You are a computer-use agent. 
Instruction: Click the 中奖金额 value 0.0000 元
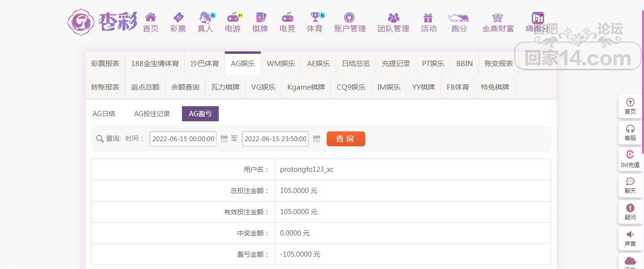295,233
